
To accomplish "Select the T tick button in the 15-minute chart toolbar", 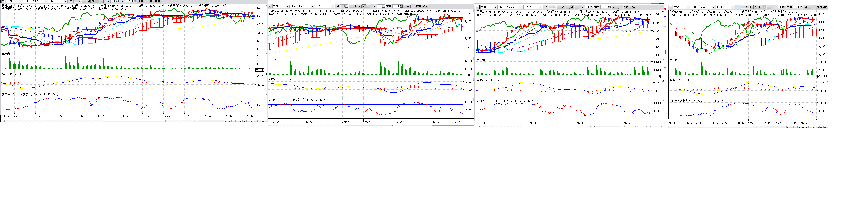I will click(x=368, y=6).
